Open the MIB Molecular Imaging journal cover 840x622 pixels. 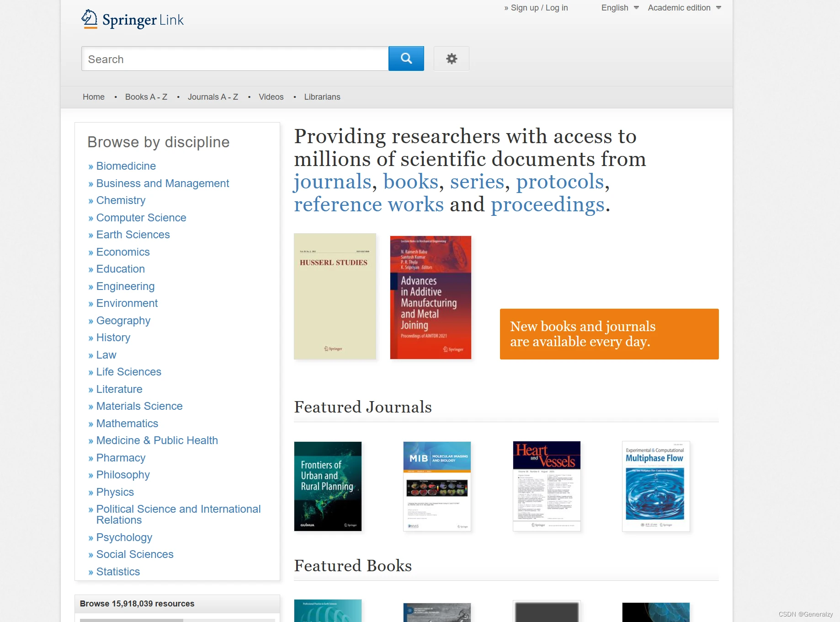pyautogui.click(x=437, y=486)
